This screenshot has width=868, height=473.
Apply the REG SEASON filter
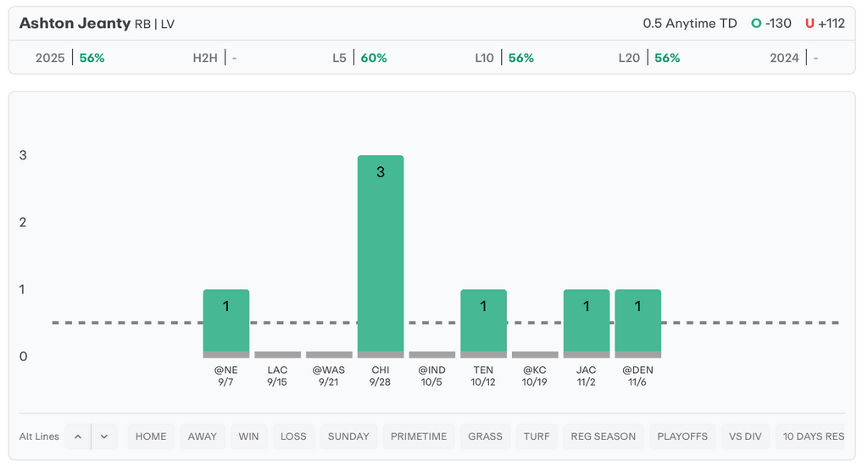[x=604, y=437]
